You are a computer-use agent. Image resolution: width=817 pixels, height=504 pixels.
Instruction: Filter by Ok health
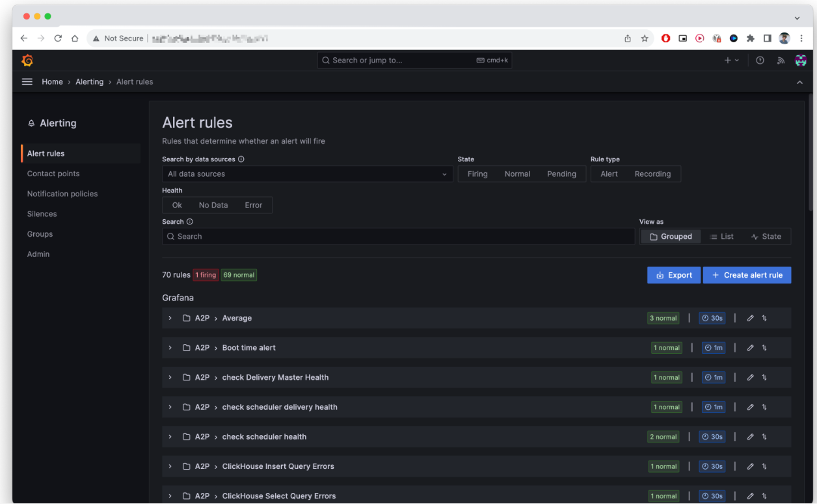pyautogui.click(x=177, y=205)
